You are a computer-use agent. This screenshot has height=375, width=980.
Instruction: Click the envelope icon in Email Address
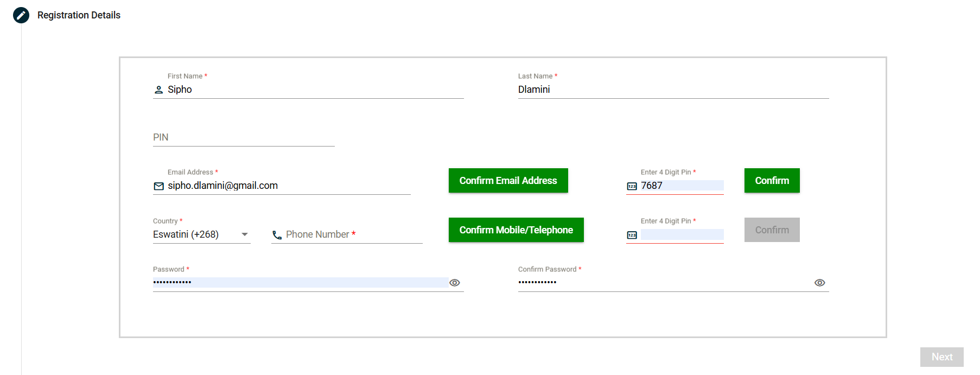pos(158,186)
